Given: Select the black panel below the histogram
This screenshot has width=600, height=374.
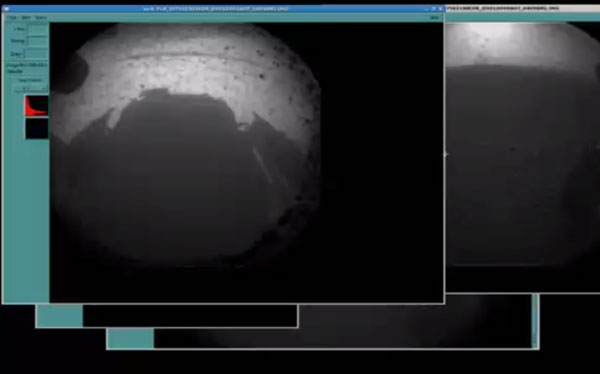Looking at the screenshot, I should [37, 129].
